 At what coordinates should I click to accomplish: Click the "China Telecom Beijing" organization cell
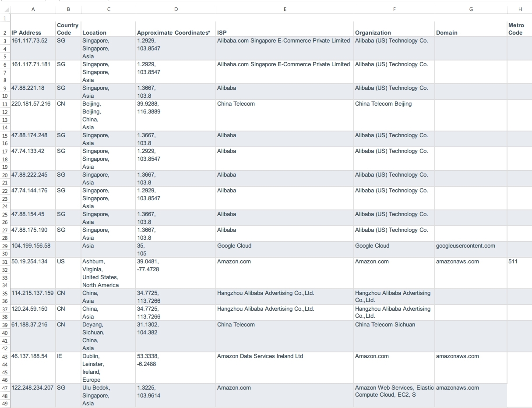394,115
